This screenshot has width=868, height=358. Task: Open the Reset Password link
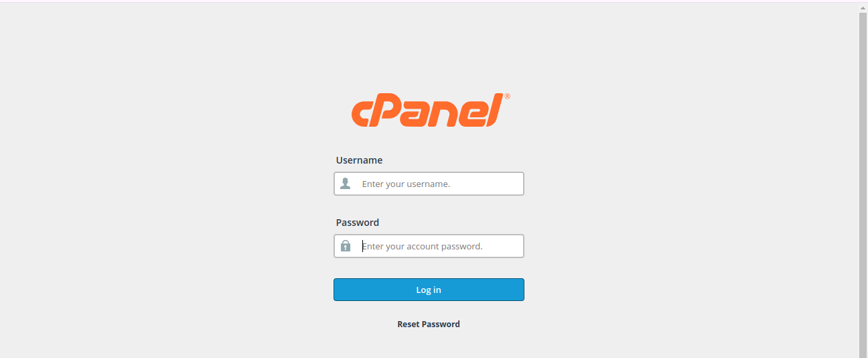[x=429, y=324]
